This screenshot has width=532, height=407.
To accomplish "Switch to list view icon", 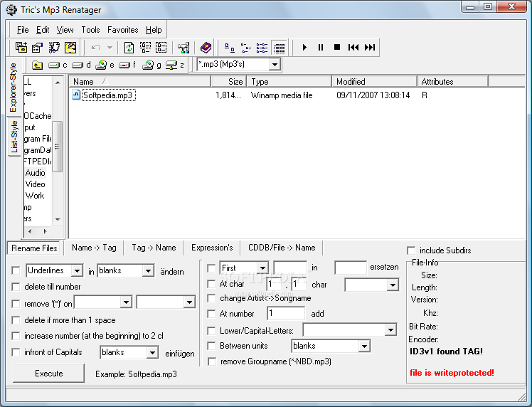I will pyautogui.click(x=262, y=48).
